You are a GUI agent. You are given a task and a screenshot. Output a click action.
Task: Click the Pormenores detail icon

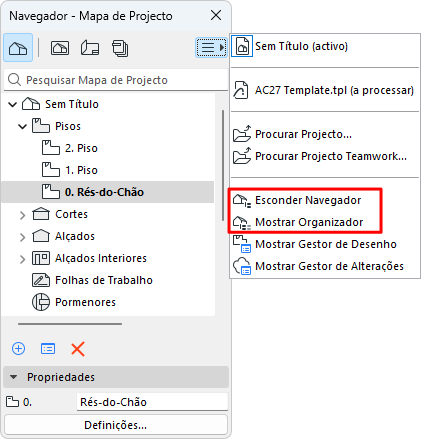41,302
